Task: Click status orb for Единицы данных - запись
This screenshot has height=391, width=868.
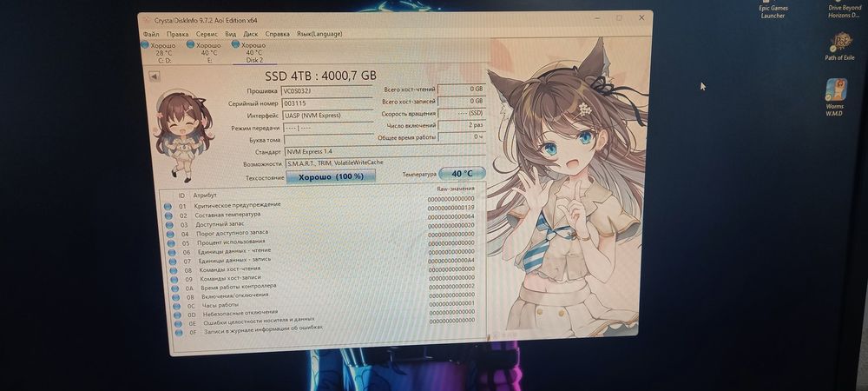Action: 172,262
